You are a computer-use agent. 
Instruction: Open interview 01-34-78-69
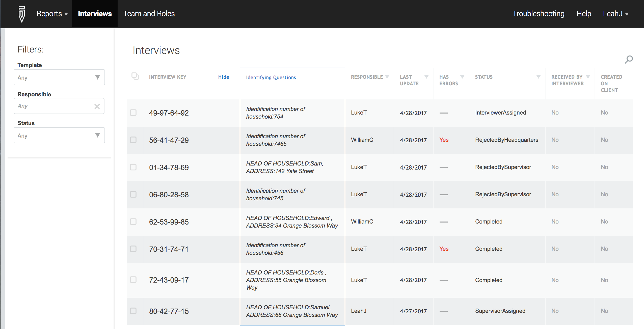169,167
